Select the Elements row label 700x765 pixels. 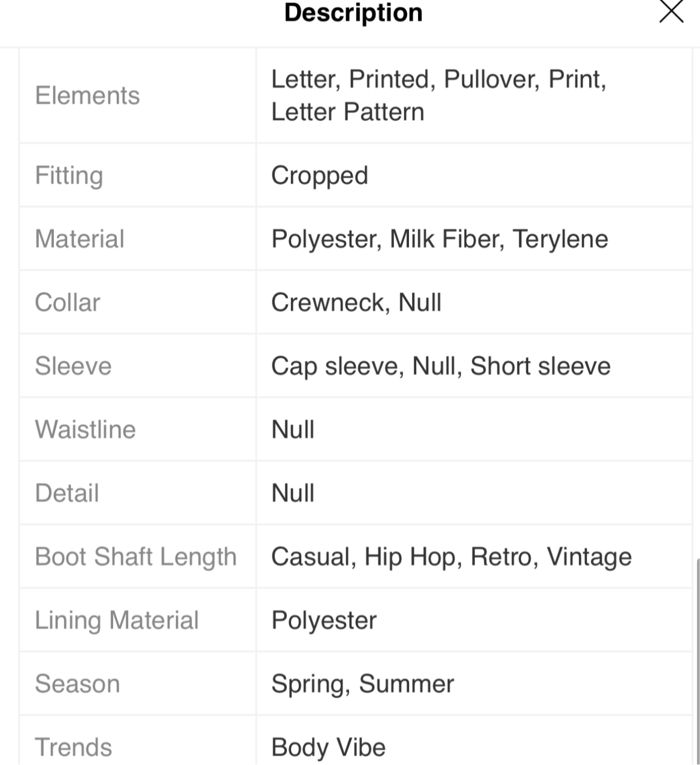point(87,96)
